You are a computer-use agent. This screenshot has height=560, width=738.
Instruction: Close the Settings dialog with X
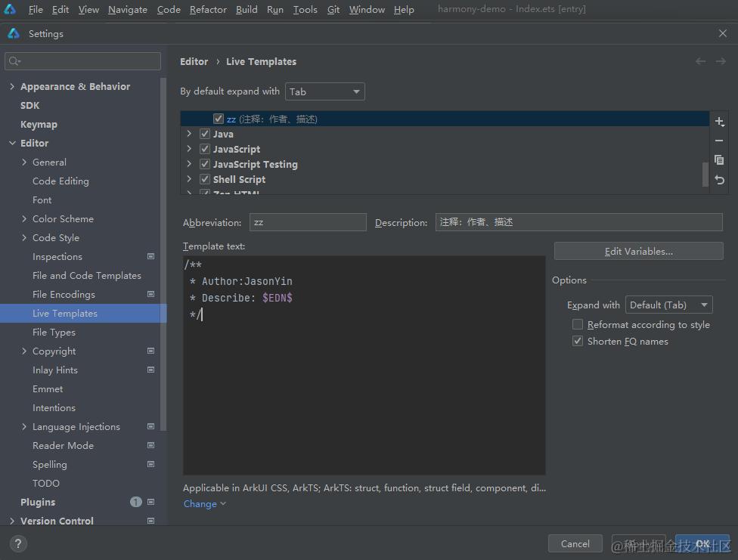pyautogui.click(x=722, y=33)
